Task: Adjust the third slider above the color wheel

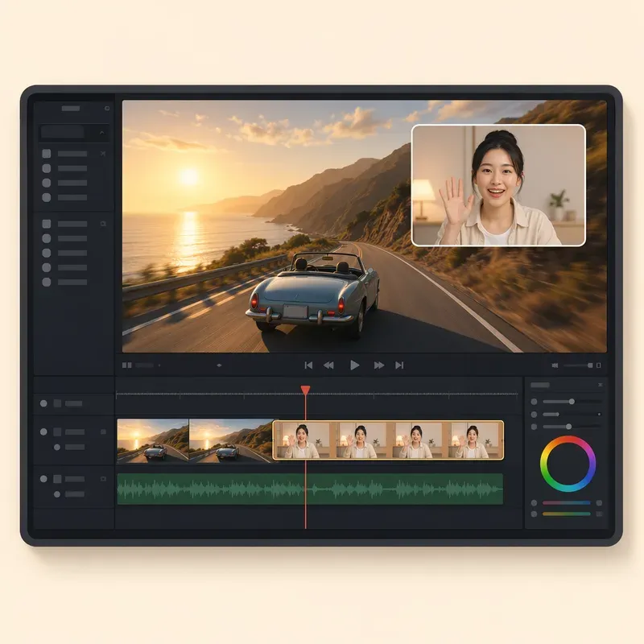Action: [572, 427]
